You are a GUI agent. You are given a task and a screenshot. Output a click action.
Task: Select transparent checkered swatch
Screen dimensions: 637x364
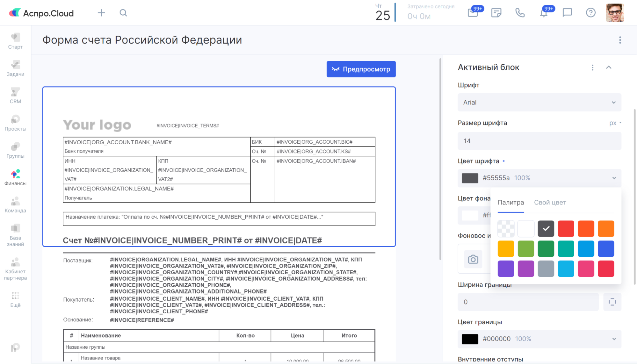506,229
